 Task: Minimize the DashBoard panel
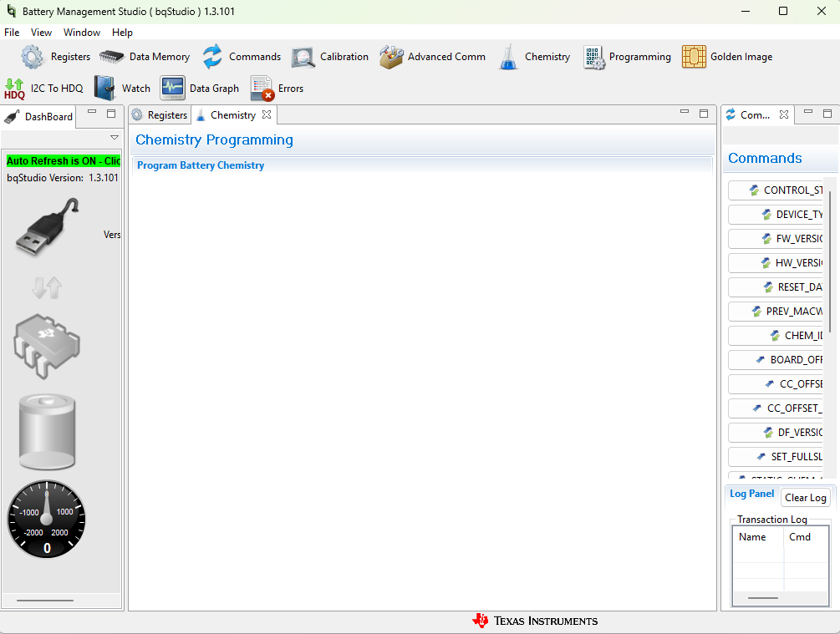coord(92,113)
